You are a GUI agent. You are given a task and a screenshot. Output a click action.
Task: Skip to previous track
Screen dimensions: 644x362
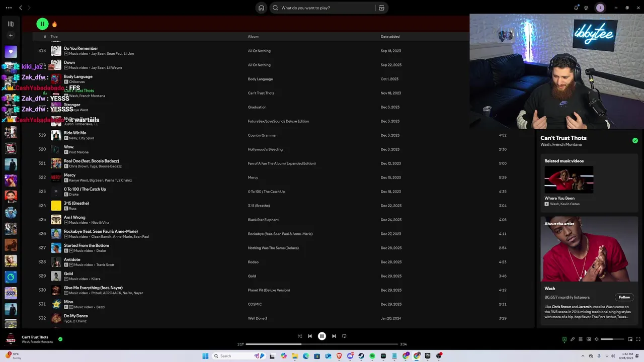pyautogui.click(x=310, y=336)
